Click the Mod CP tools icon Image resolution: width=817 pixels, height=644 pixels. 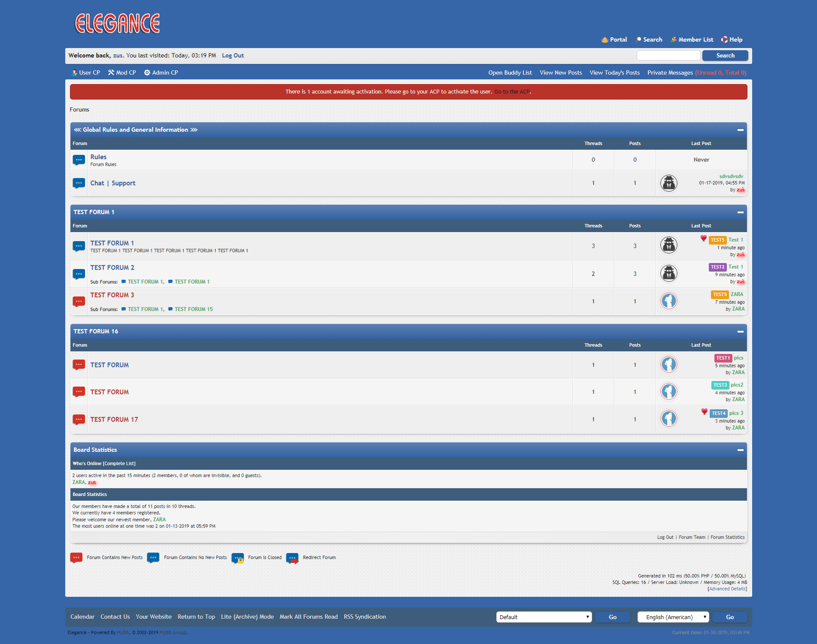[111, 73]
